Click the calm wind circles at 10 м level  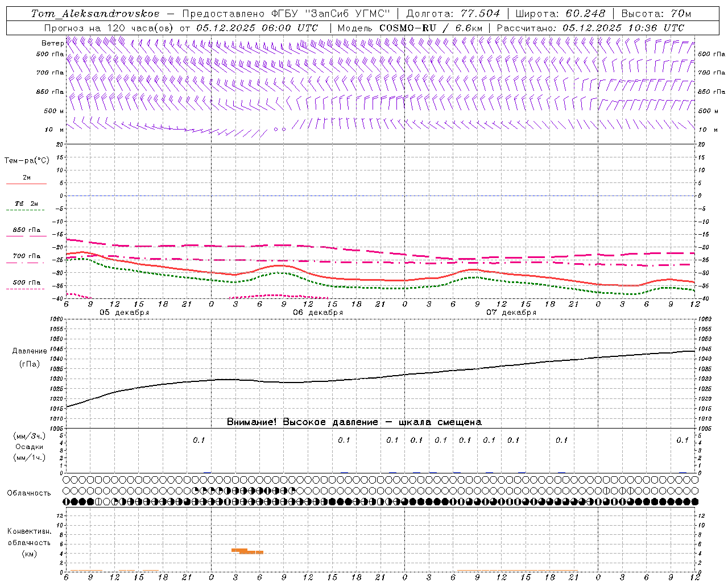(x=280, y=129)
